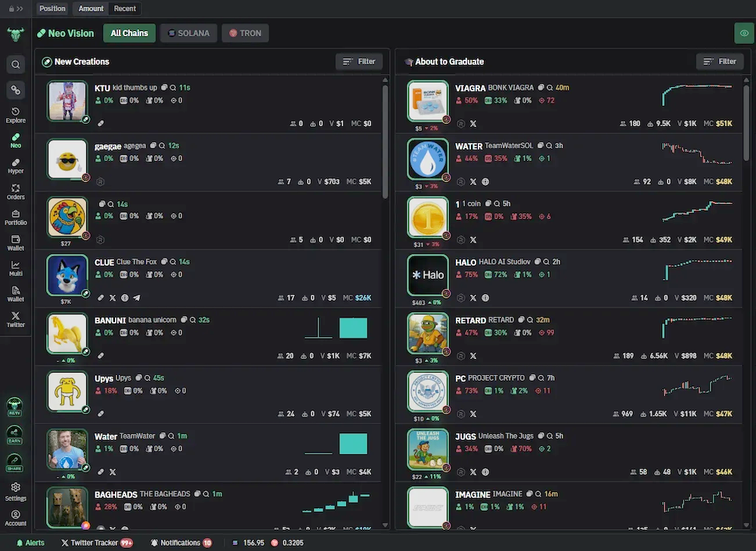Toggle the Position display option
This screenshot has height=551, width=756.
click(x=51, y=8)
